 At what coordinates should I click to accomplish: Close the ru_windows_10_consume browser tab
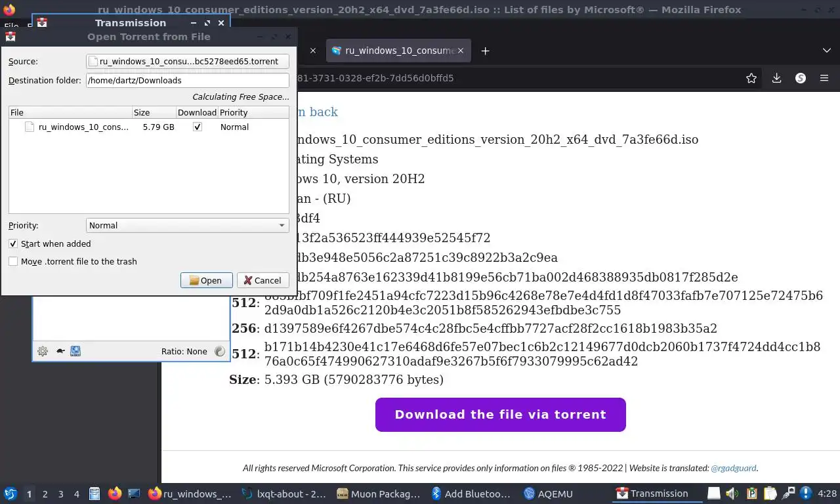461,51
